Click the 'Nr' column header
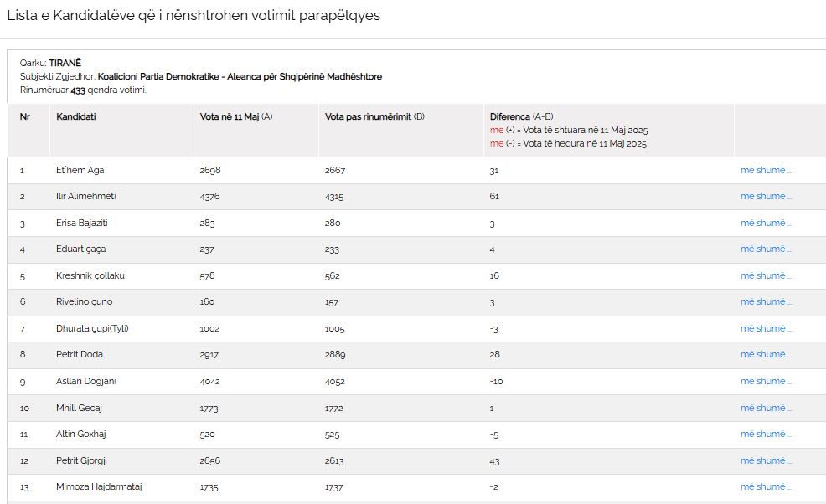826x504 pixels. (x=24, y=116)
